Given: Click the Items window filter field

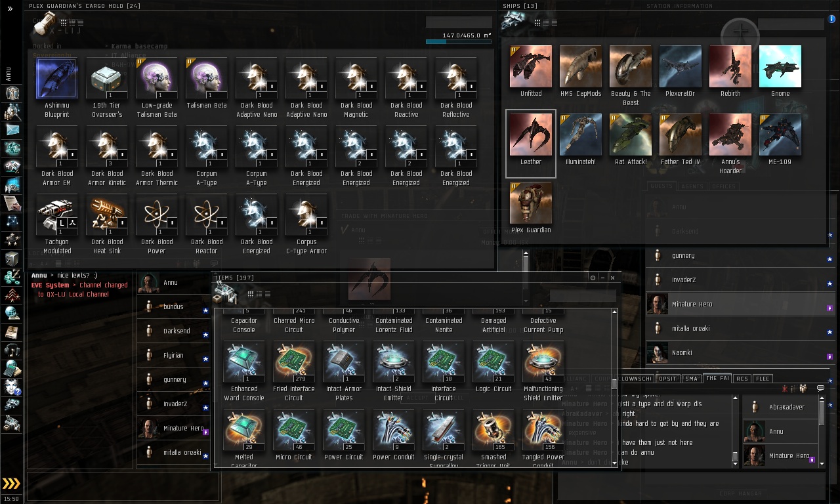Looking at the screenshot, I should (583, 295).
